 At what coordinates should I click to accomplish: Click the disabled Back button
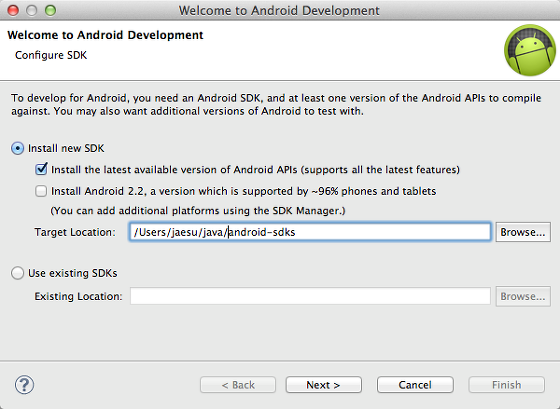[238, 385]
